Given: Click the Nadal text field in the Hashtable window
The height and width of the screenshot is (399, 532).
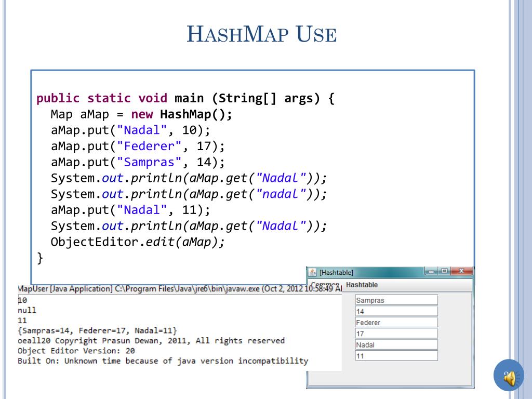Looking at the screenshot, I should point(396,345).
